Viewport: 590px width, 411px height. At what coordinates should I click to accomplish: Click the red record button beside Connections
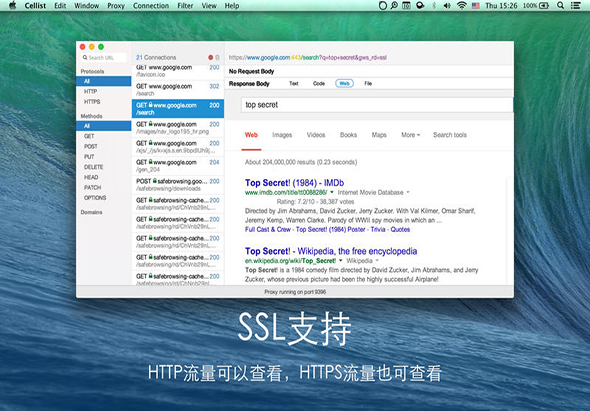pyautogui.click(x=211, y=57)
